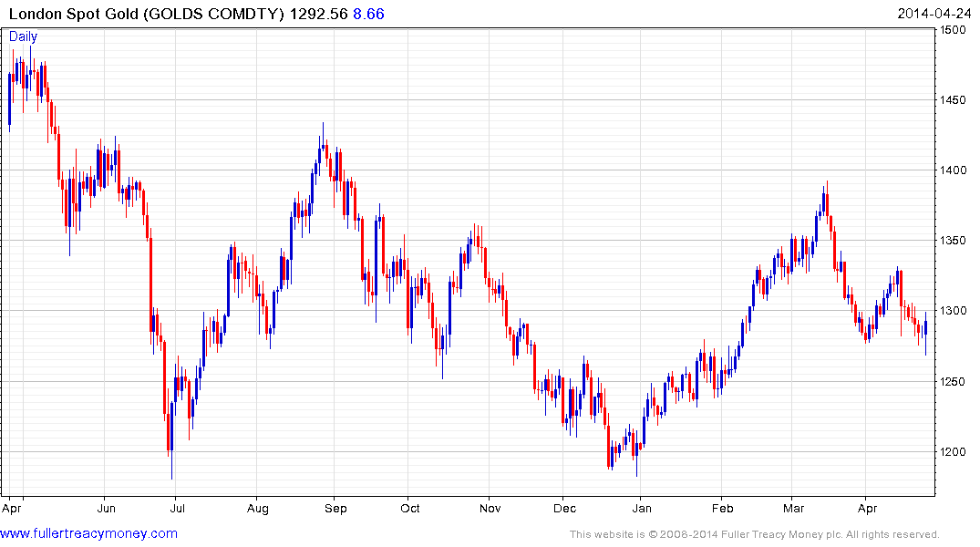Viewport: 980px width, 547px height.
Task: Click the 2014-04-24 date label
Action: (x=934, y=14)
